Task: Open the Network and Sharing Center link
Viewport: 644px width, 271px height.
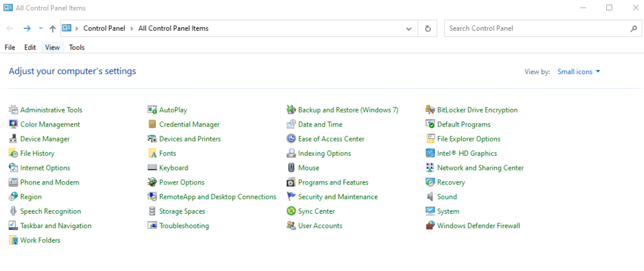Action: (x=480, y=168)
